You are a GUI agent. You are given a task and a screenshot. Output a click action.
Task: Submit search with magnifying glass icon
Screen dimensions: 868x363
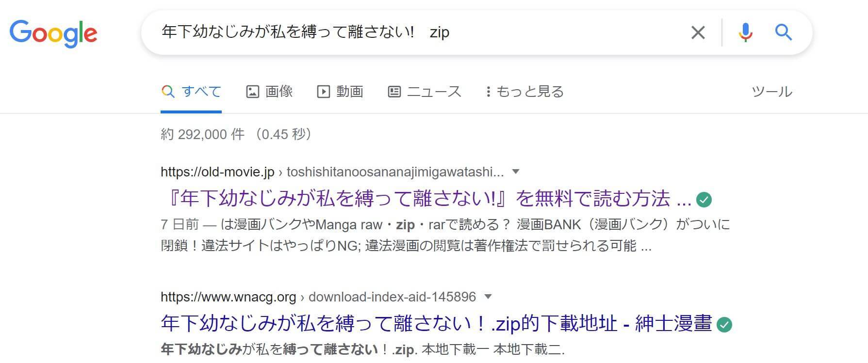(783, 32)
